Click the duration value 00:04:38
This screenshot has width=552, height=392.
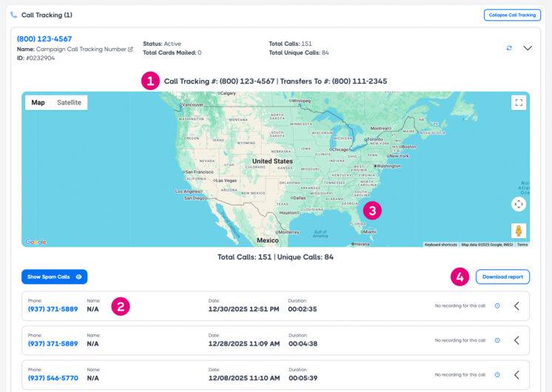303,344
